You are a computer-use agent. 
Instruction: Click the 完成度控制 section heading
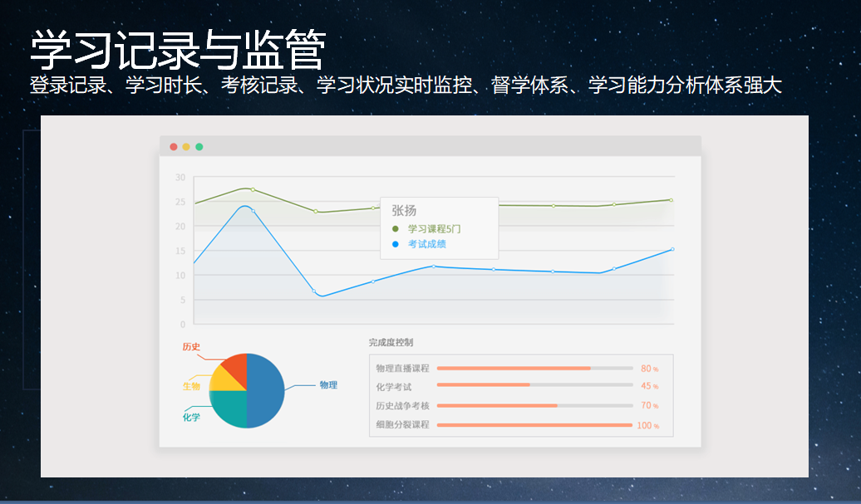click(x=391, y=342)
